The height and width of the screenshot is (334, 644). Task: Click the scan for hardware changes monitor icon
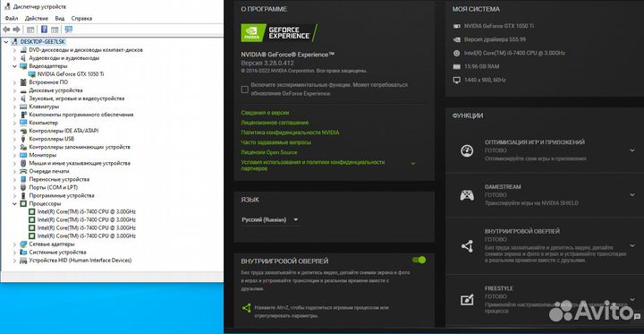coord(69,30)
